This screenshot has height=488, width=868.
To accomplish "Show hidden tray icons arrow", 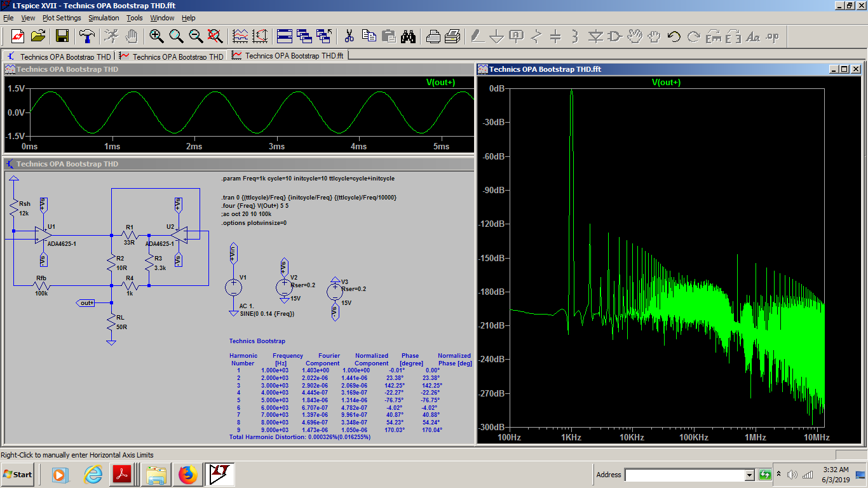I will click(x=779, y=475).
